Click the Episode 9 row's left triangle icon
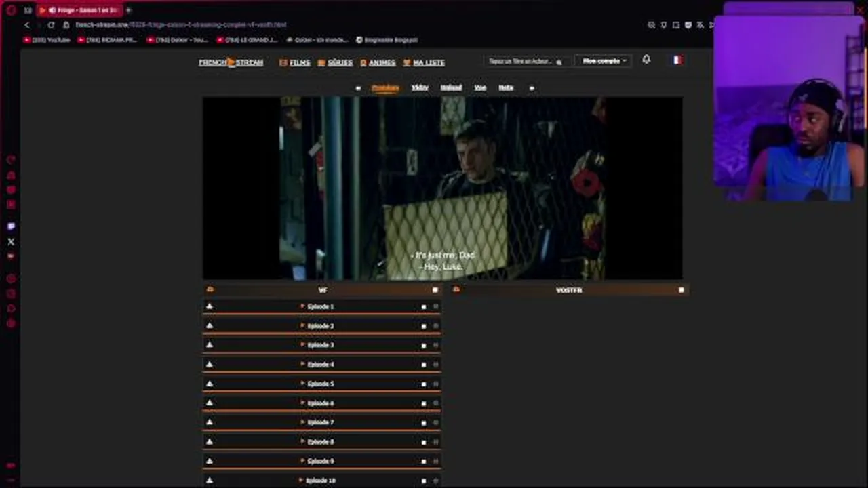The width and height of the screenshot is (868, 488). point(210,461)
